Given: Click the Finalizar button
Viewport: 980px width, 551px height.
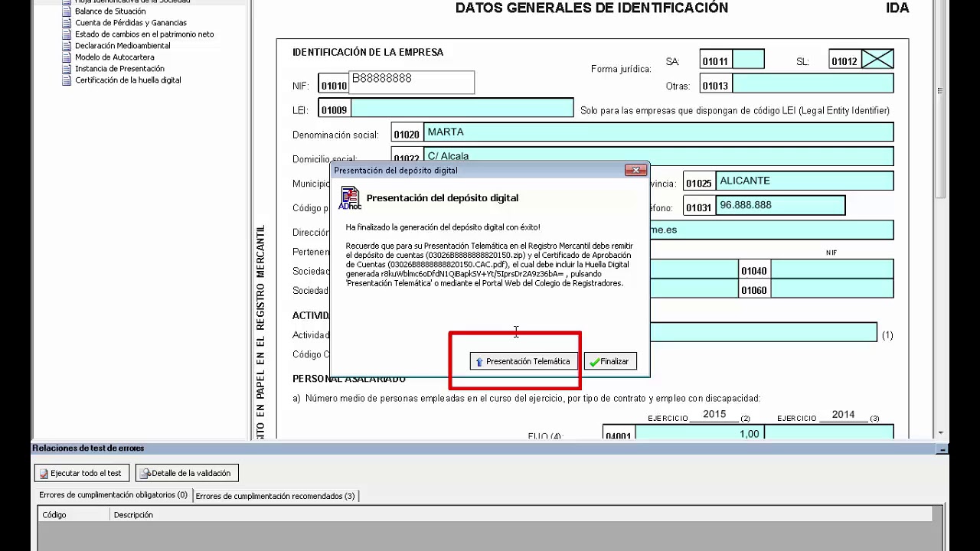Looking at the screenshot, I should tap(610, 361).
